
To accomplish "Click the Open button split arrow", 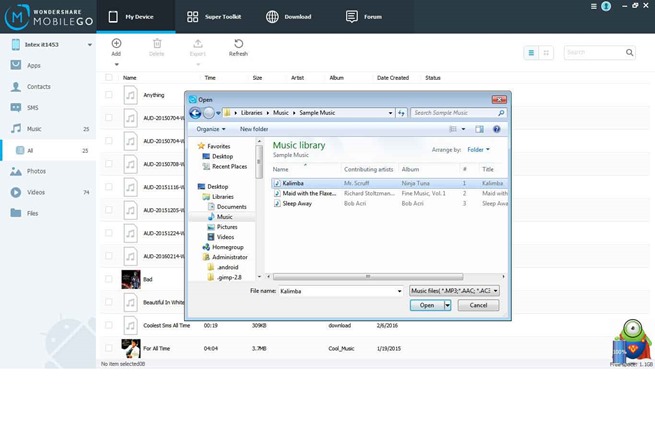I will [447, 305].
